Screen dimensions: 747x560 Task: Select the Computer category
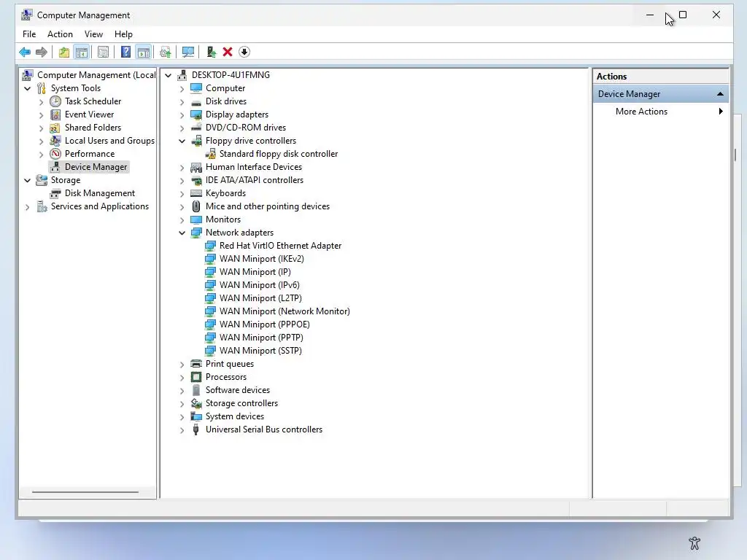tap(225, 88)
